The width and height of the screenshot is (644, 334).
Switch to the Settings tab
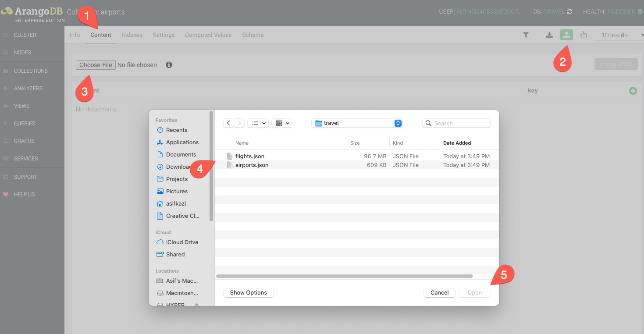click(164, 35)
